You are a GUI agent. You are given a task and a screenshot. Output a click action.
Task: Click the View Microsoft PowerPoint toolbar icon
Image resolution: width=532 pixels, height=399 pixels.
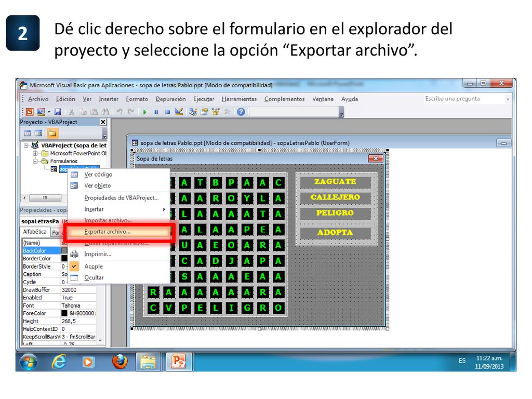(x=30, y=112)
